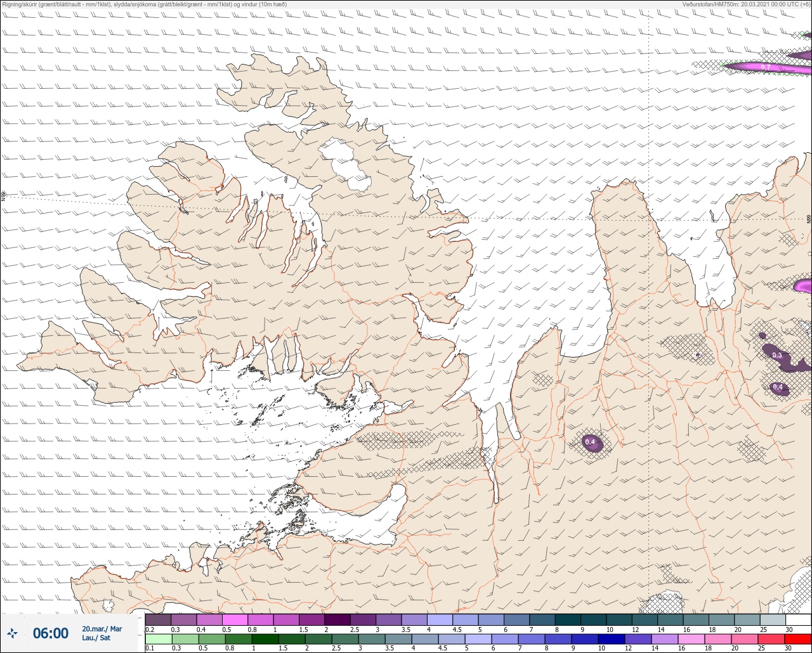
Task: Pick the pale green 0.1 swatch in lower legend
Action: 158,639
